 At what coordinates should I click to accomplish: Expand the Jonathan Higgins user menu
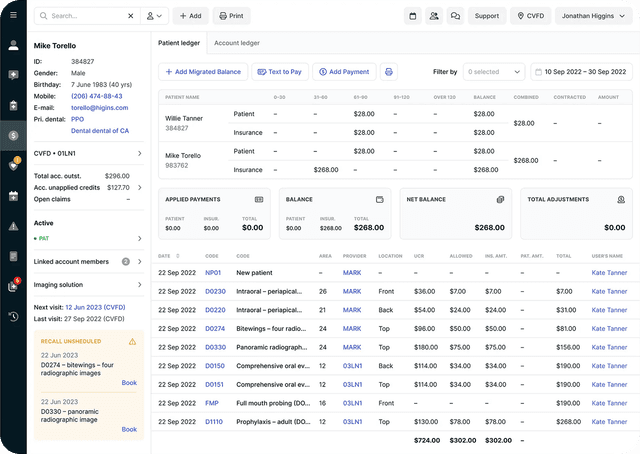point(592,16)
